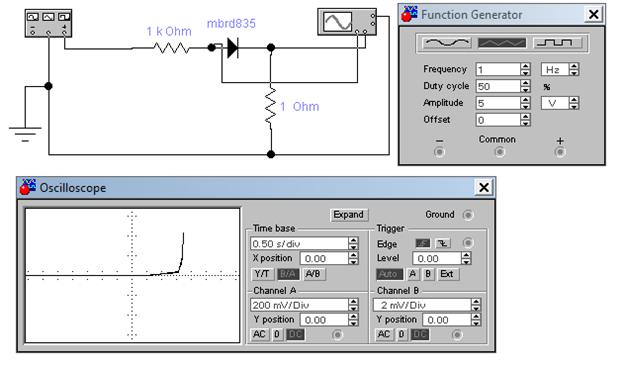
Task: Adjust the X position stepper
Action: tap(353, 258)
